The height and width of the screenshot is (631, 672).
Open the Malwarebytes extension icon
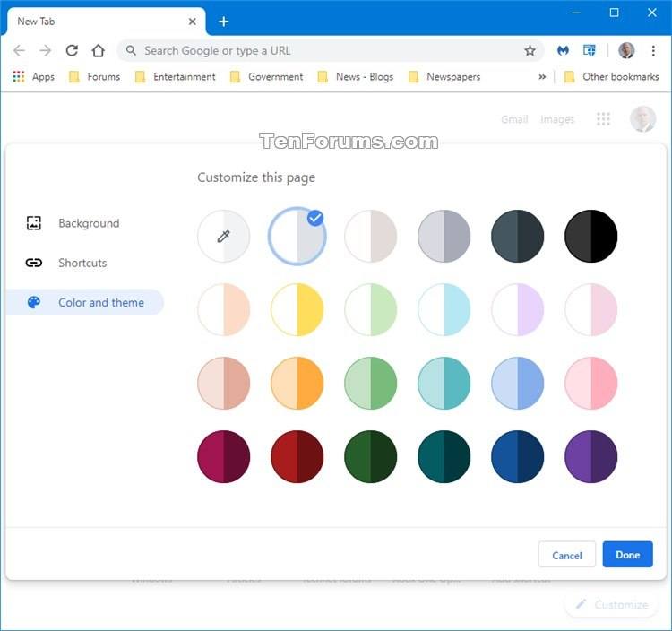coord(563,50)
